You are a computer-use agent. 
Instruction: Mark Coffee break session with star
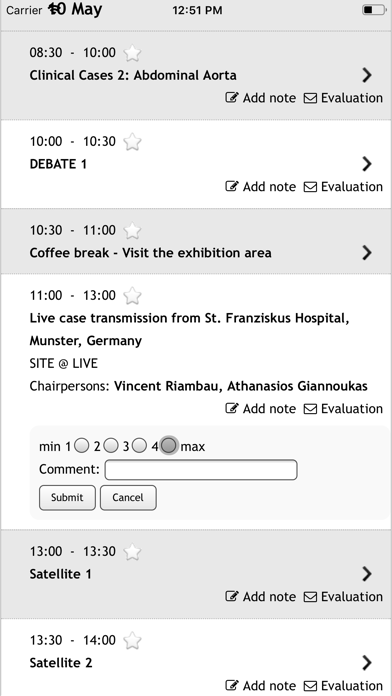(x=132, y=231)
